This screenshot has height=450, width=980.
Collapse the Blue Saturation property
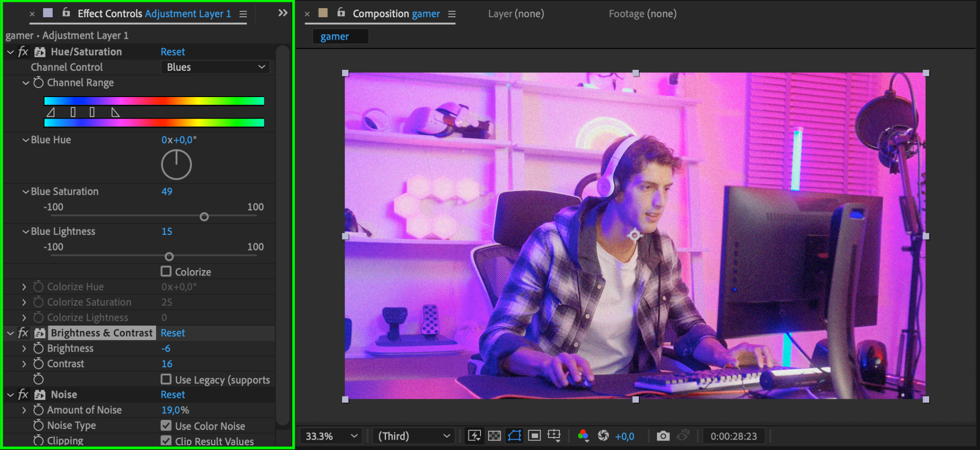pyautogui.click(x=26, y=191)
